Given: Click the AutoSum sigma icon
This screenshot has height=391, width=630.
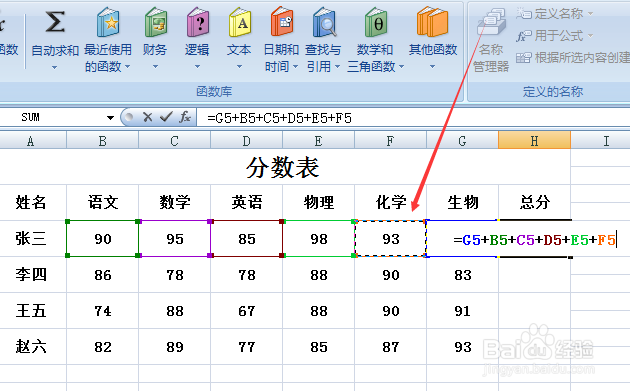Looking at the screenshot, I should [x=55, y=22].
